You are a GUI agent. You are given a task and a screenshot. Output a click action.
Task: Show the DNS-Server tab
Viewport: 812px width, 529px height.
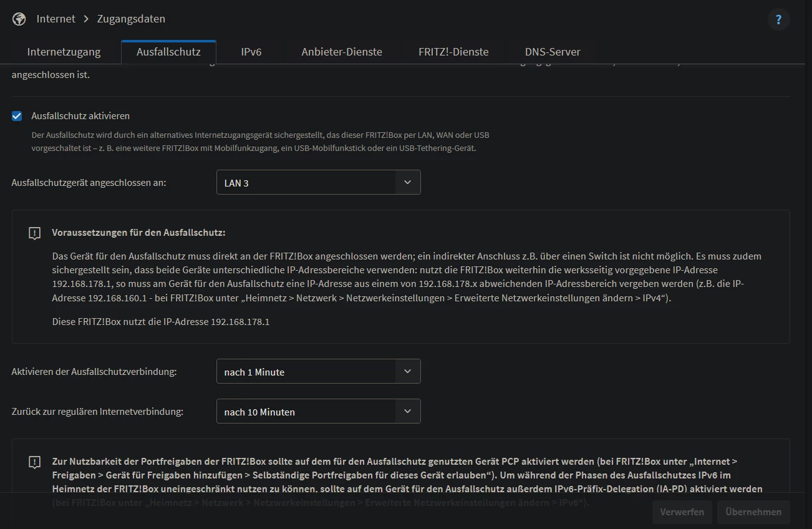[x=553, y=52]
